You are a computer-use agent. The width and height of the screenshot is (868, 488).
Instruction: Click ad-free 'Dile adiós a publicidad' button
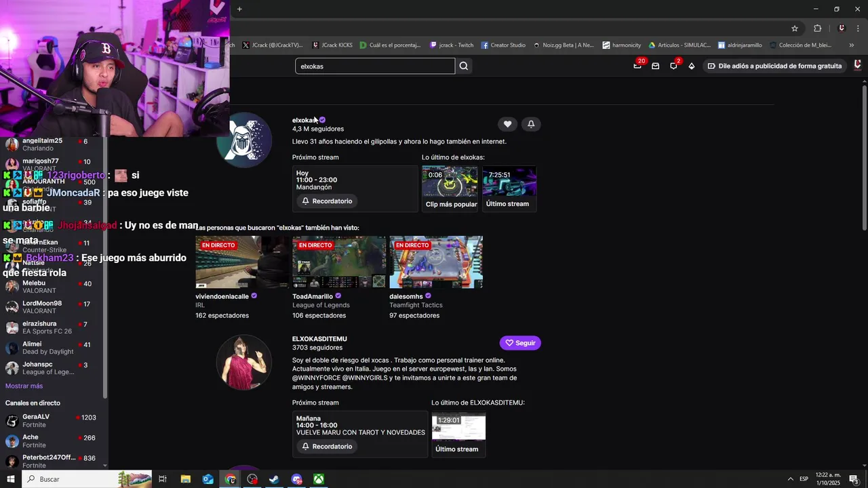774,66
